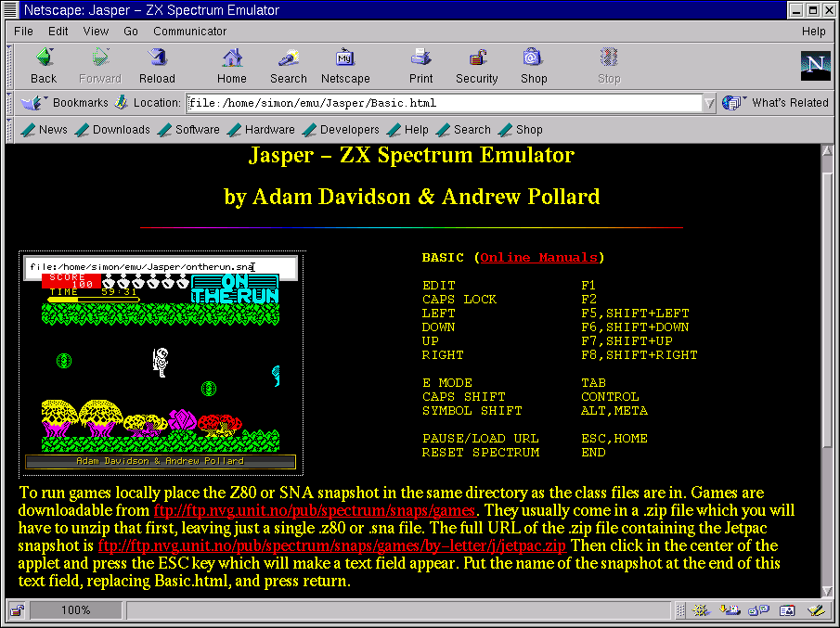Click the Location URL field
Screen dimensions: 840x628
coord(445,103)
